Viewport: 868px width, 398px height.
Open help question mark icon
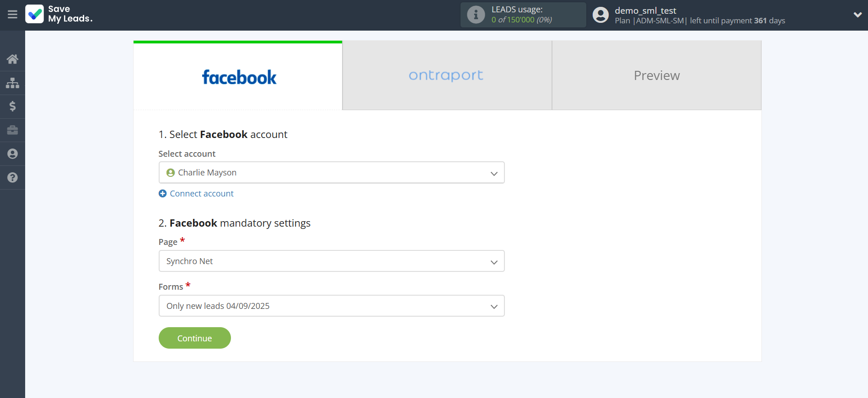[12, 178]
